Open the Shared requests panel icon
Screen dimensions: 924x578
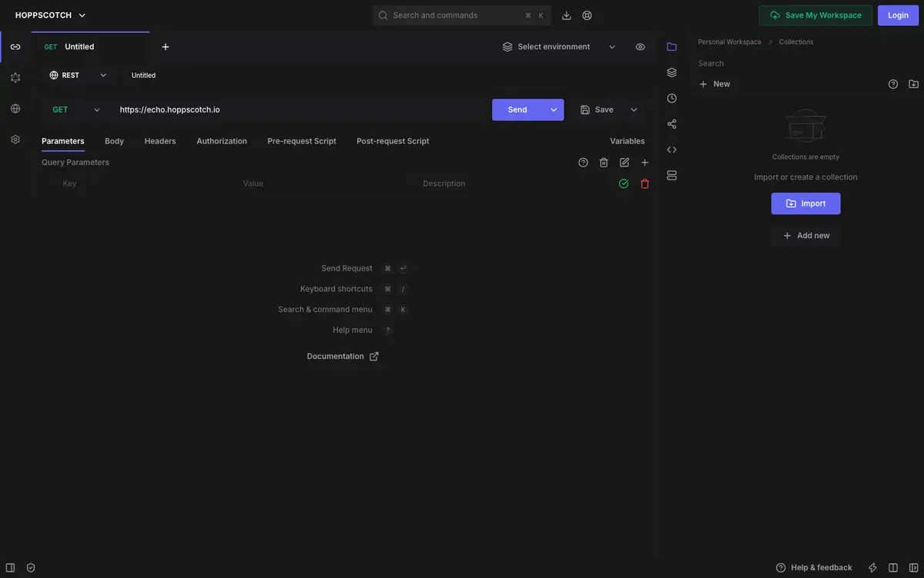[x=671, y=124]
